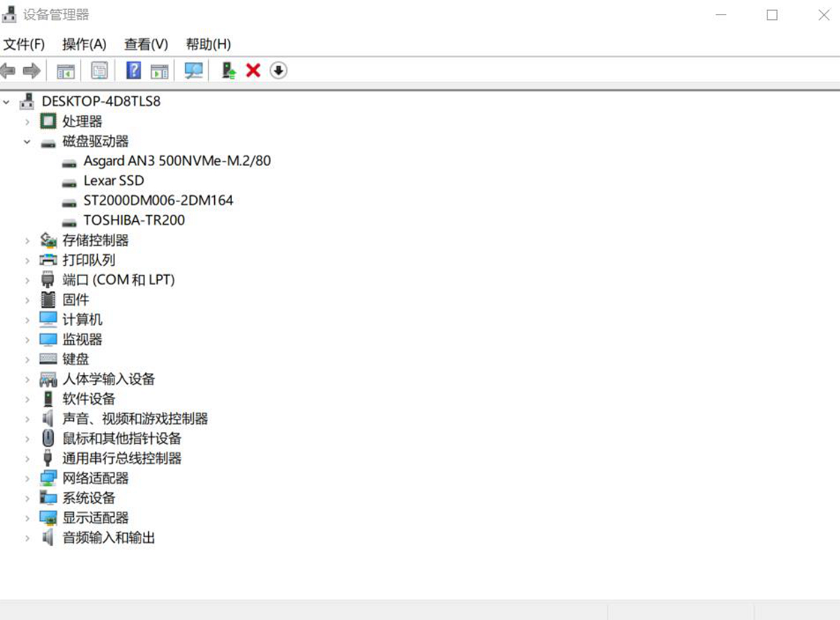
Task: Click the red X Uninstall device icon
Action: (x=253, y=71)
